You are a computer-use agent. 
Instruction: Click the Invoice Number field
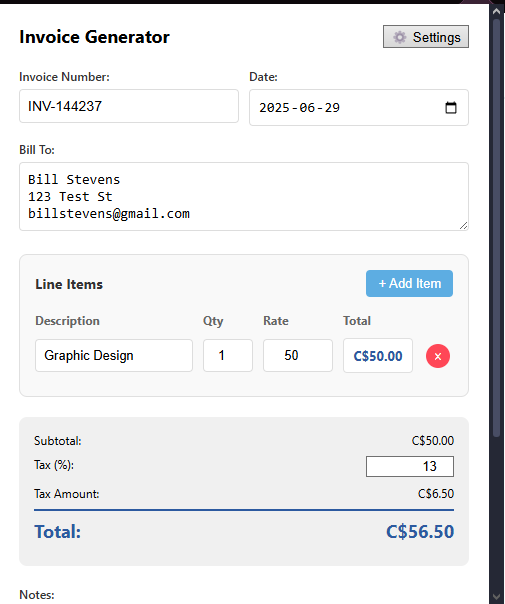(x=129, y=106)
